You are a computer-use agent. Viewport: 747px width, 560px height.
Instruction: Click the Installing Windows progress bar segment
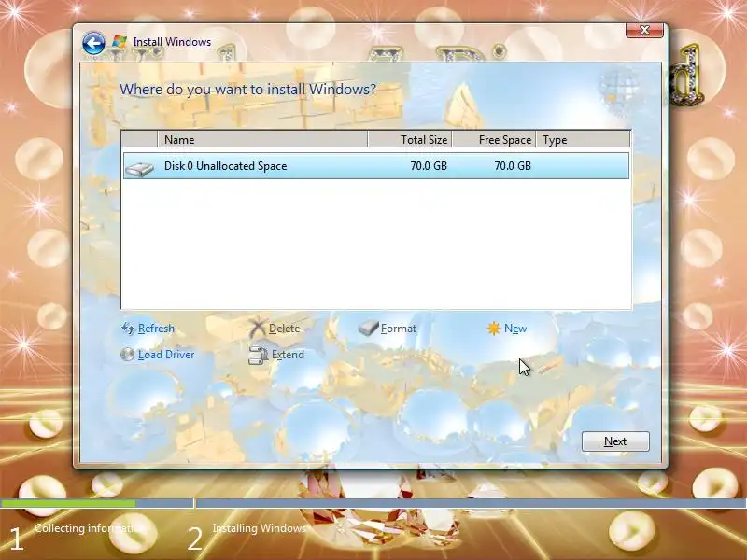coord(472,503)
